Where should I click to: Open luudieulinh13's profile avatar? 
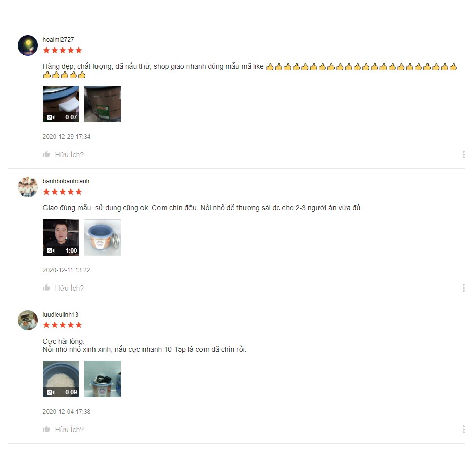point(28,320)
